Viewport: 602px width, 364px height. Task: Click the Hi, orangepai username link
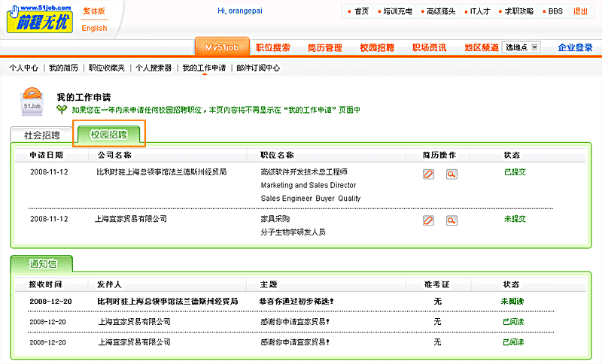(240, 11)
